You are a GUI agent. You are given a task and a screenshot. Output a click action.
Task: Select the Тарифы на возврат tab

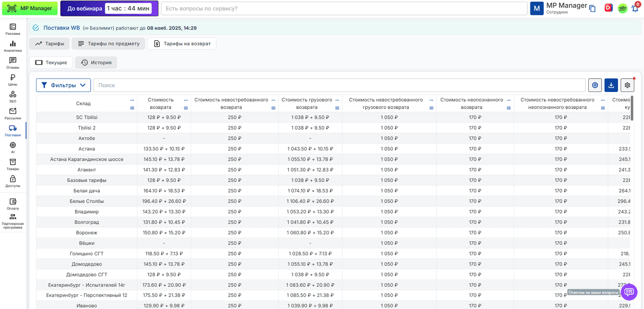[x=182, y=44]
